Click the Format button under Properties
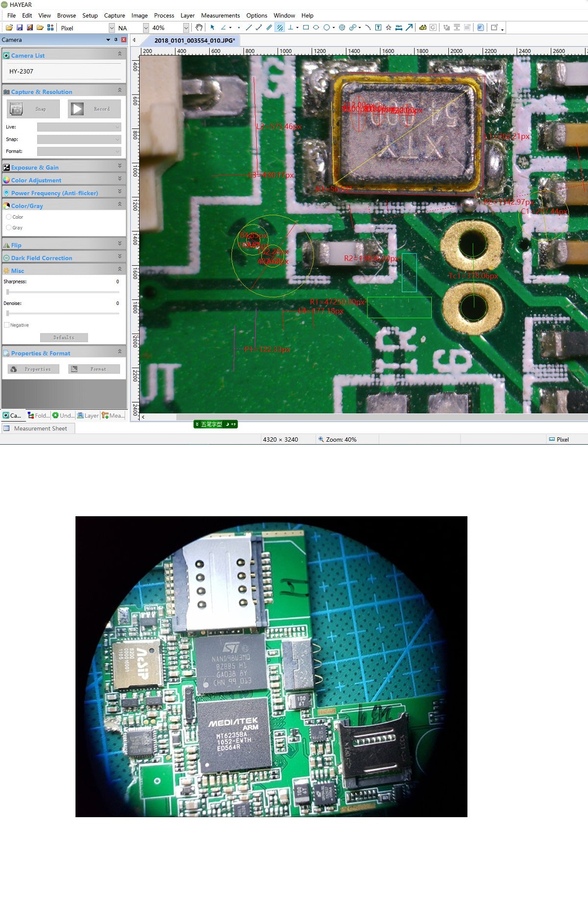 tap(94, 369)
